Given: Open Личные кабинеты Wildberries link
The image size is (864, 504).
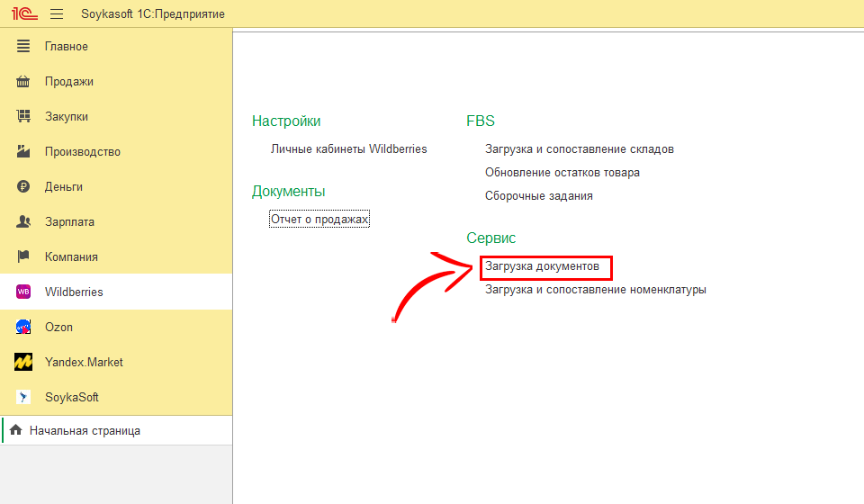Looking at the screenshot, I should (348, 148).
